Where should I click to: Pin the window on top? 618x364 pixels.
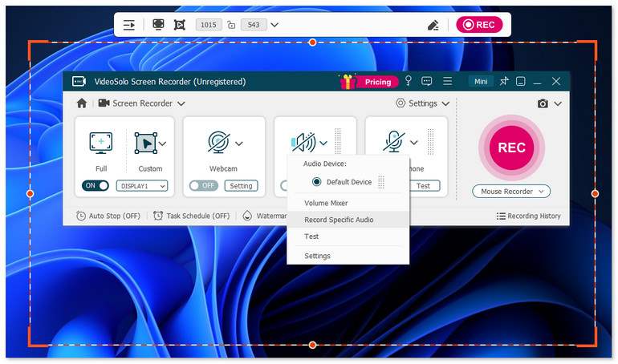504,81
